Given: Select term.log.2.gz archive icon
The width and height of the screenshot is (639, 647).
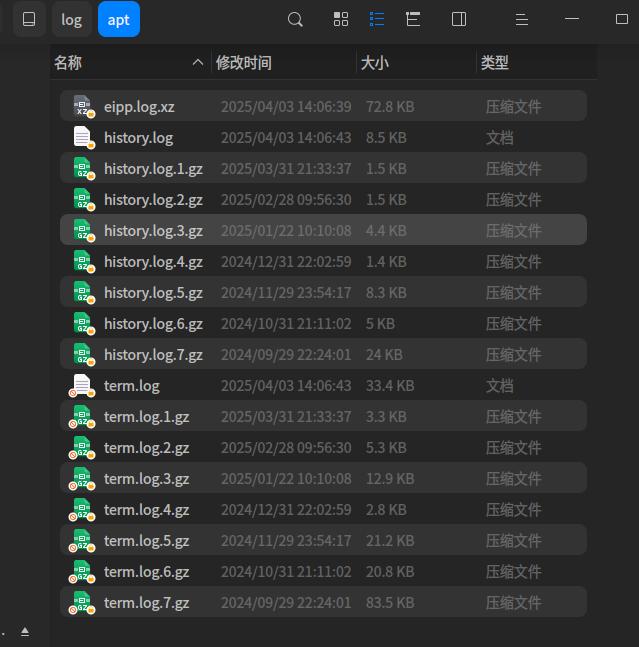Looking at the screenshot, I should tap(82, 447).
